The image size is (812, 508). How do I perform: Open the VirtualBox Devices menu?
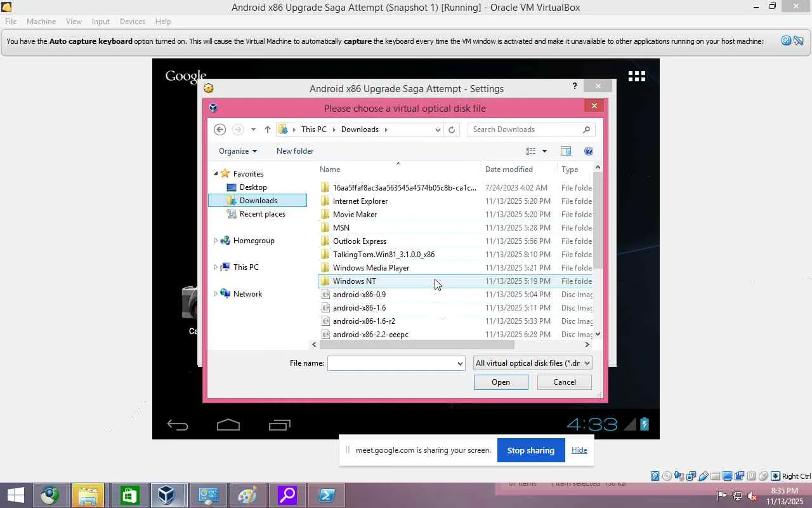(x=133, y=22)
